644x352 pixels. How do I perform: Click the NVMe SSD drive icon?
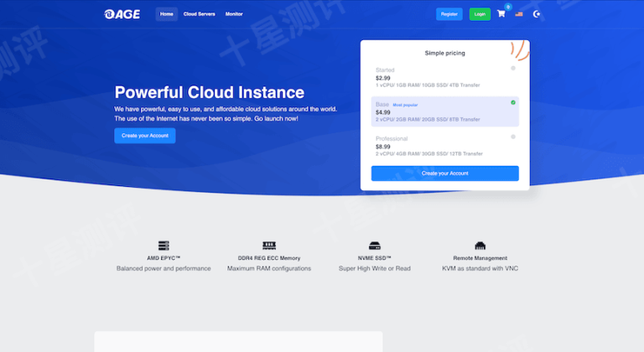point(376,246)
